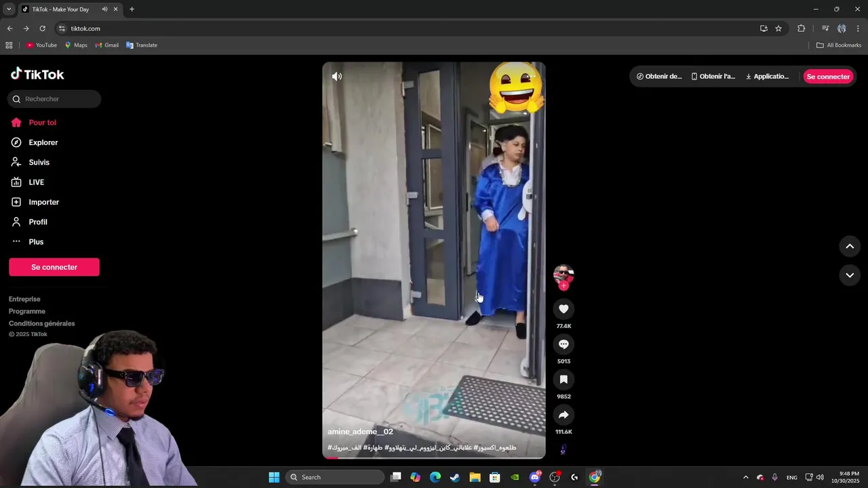Like the video with the heart icon
Screen dimensions: 868x488
(x=564, y=309)
